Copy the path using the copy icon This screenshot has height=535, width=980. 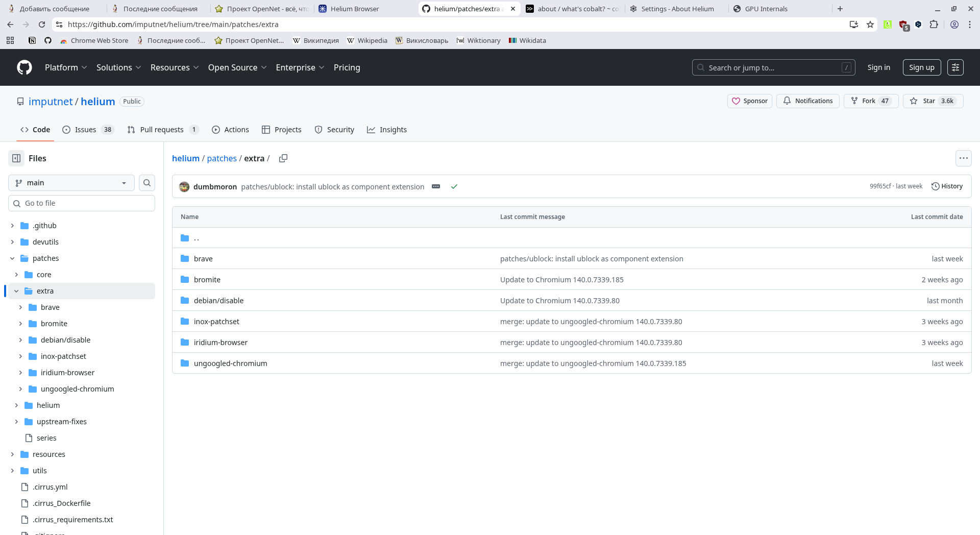point(283,158)
